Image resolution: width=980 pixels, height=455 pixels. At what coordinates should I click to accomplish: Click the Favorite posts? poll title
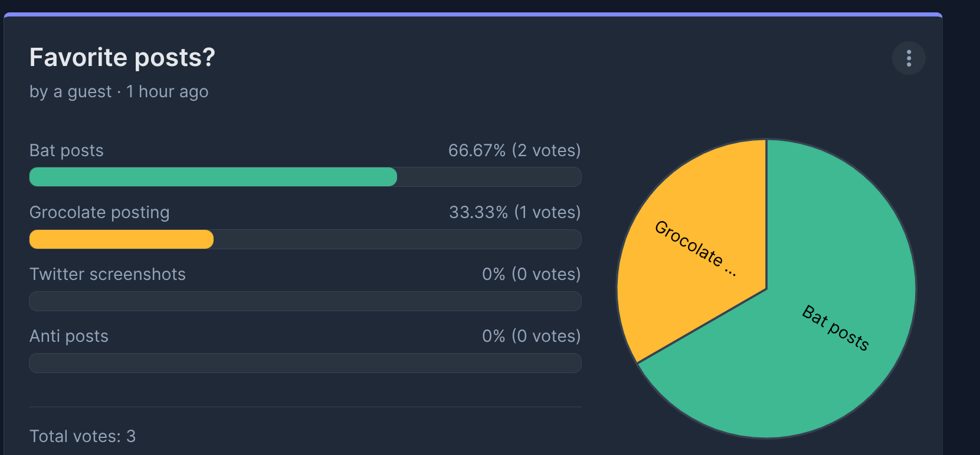click(x=122, y=57)
